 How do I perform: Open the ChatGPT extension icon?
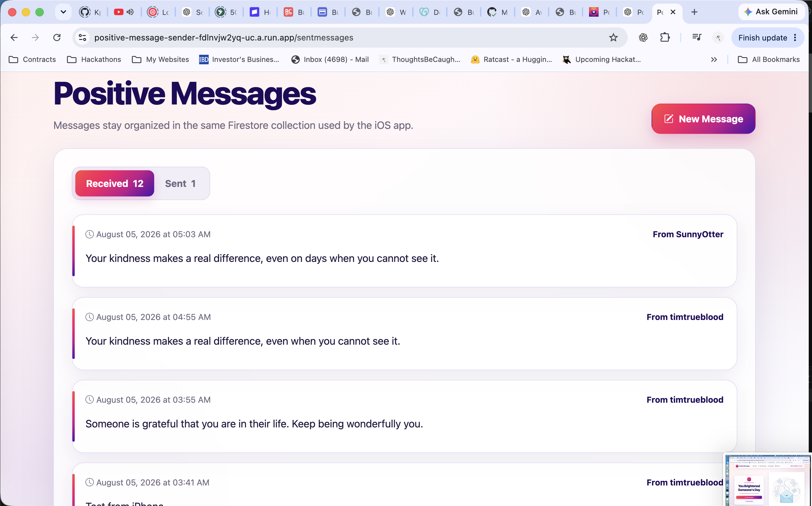click(643, 38)
